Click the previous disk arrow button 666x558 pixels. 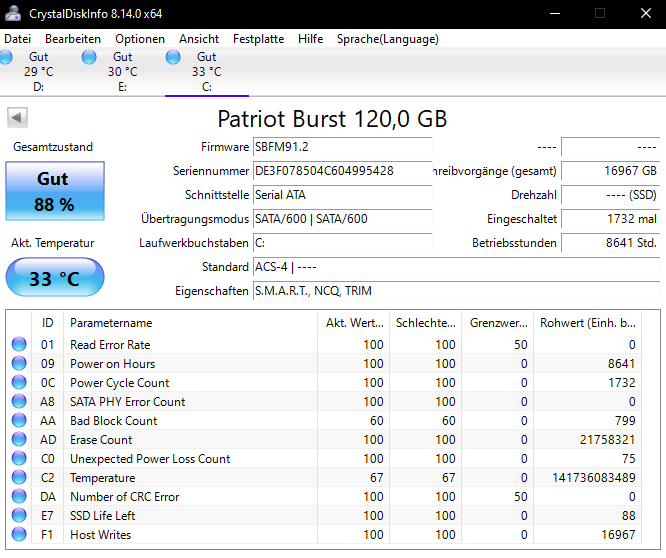point(17,118)
